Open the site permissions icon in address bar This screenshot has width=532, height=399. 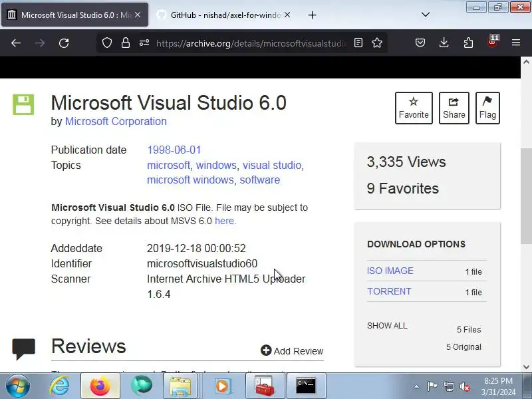(x=144, y=43)
